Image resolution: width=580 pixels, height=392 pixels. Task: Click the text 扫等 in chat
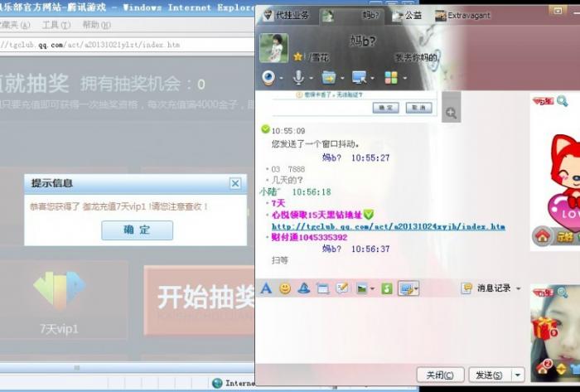(280, 260)
